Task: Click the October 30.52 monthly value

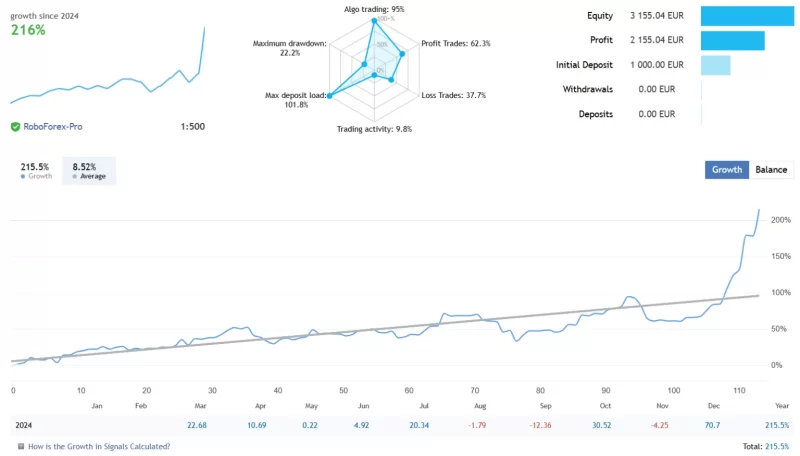Action: pos(602,425)
